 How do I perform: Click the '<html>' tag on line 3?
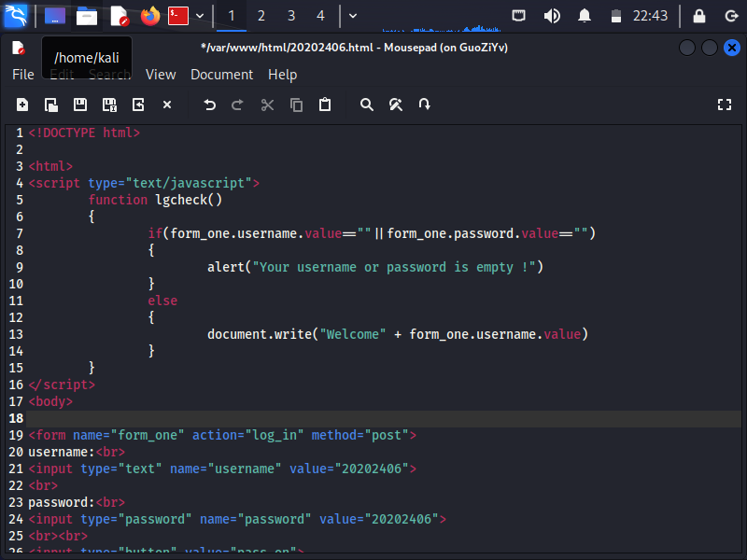pyautogui.click(x=50, y=166)
